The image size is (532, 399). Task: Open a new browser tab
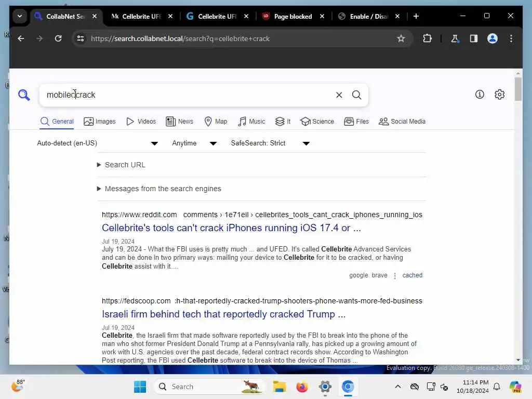[x=416, y=16]
